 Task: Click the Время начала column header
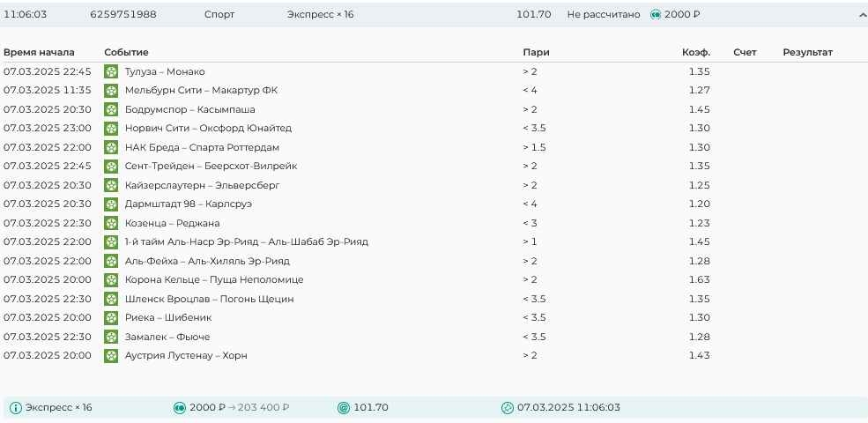tap(39, 53)
